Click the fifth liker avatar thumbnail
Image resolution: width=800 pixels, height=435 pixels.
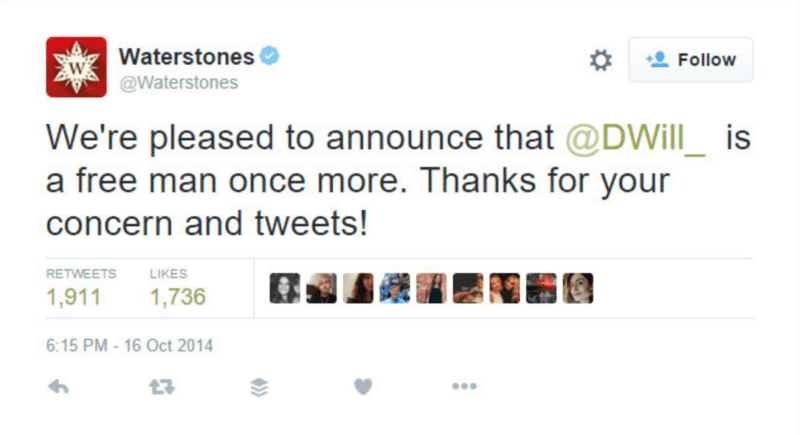tap(431, 288)
